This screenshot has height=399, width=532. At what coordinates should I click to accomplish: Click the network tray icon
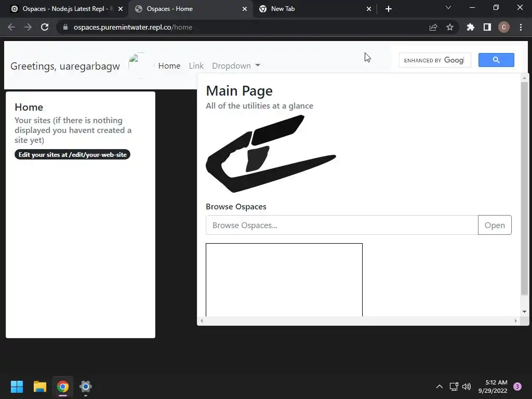tap(454, 387)
